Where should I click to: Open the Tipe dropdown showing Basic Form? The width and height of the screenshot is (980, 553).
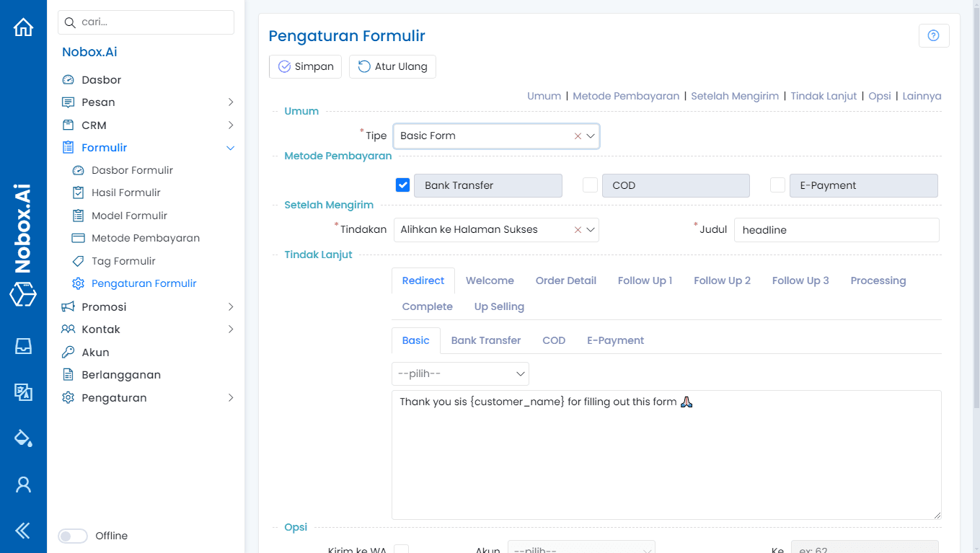[589, 136]
